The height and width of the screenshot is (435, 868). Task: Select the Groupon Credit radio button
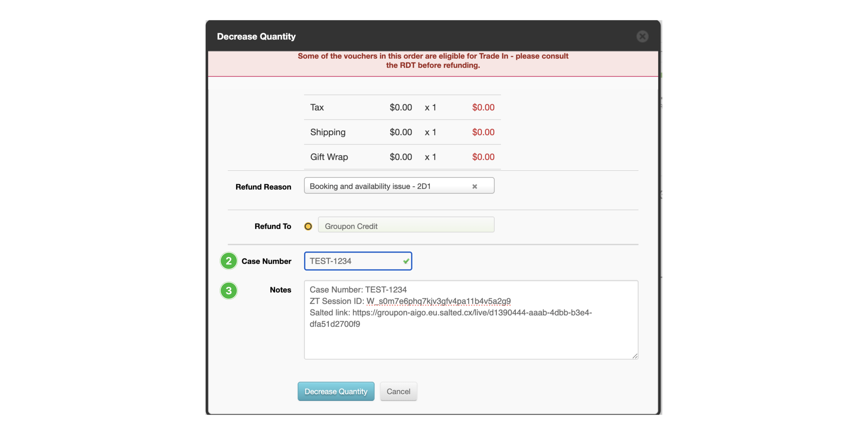308,226
